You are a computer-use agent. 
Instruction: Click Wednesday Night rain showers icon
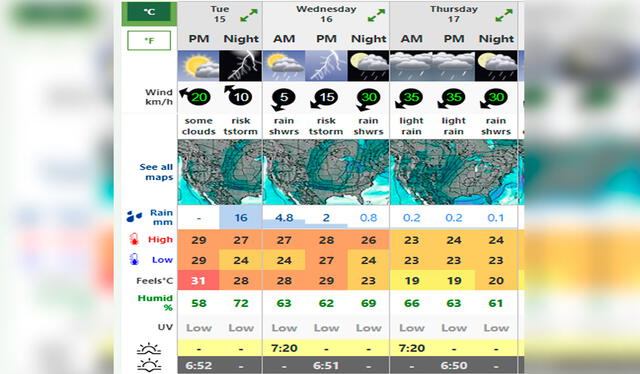368,66
